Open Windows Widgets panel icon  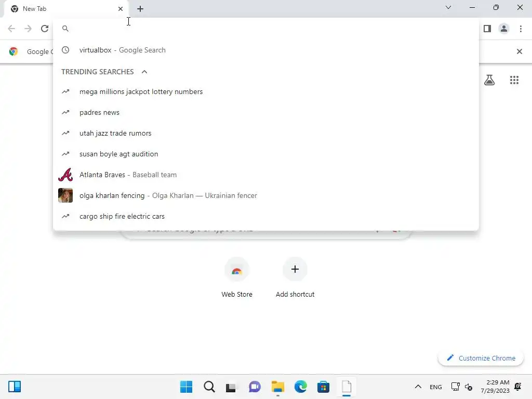pyautogui.click(x=15, y=387)
